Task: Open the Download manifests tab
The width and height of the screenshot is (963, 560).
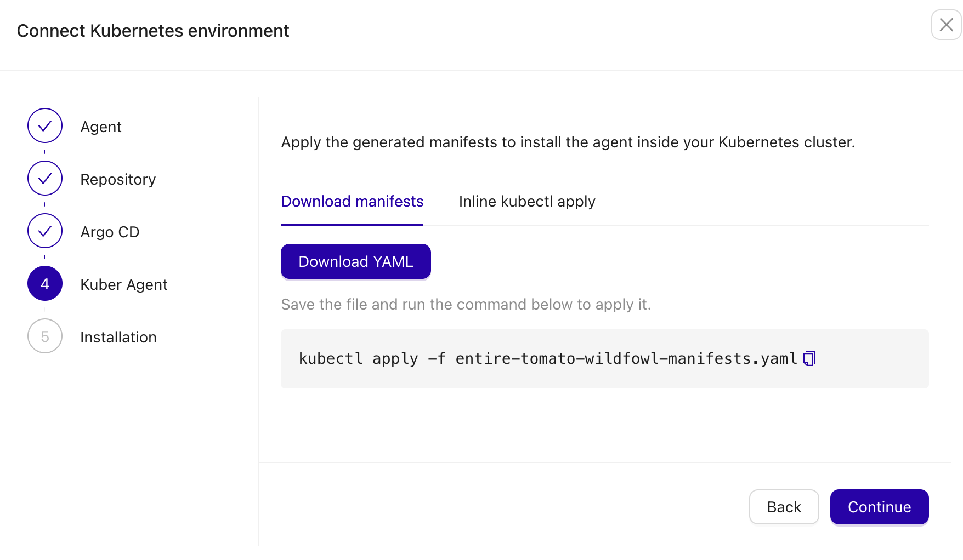Action: click(352, 201)
